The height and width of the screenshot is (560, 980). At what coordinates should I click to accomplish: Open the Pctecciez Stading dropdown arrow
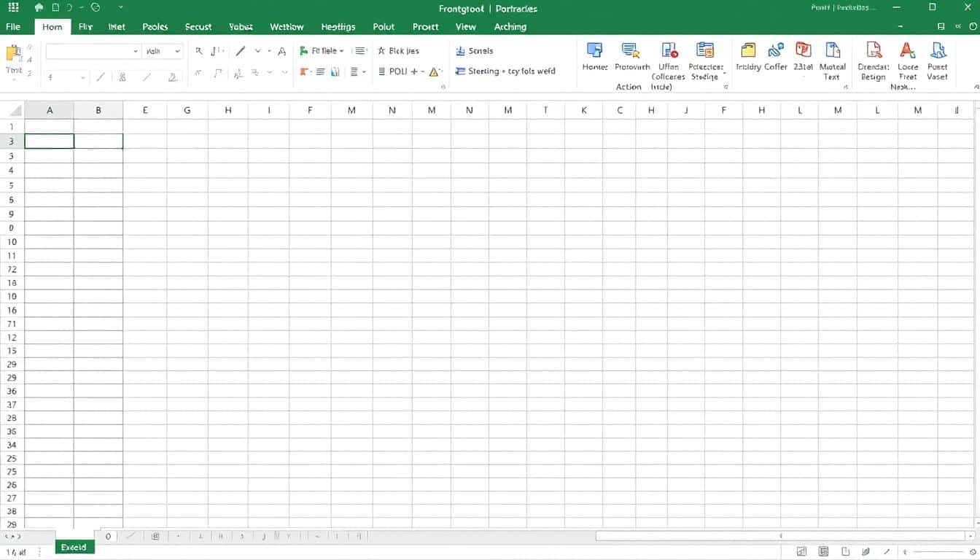pyautogui.click(x=724, y=73)
